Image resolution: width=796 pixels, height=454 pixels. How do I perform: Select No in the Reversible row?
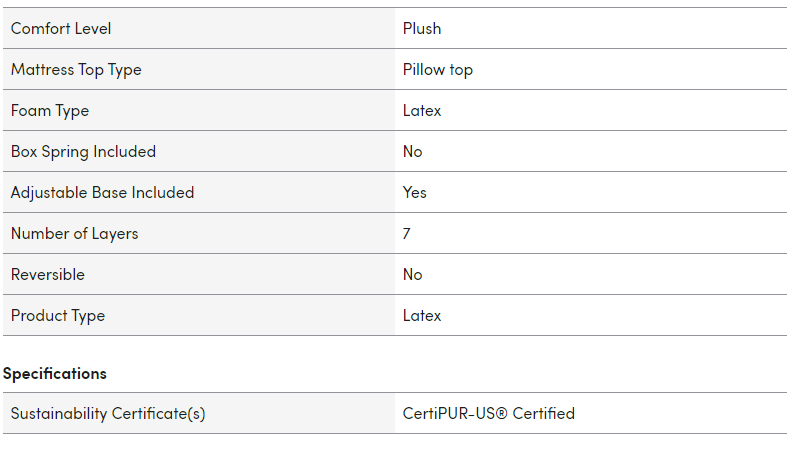412,274
